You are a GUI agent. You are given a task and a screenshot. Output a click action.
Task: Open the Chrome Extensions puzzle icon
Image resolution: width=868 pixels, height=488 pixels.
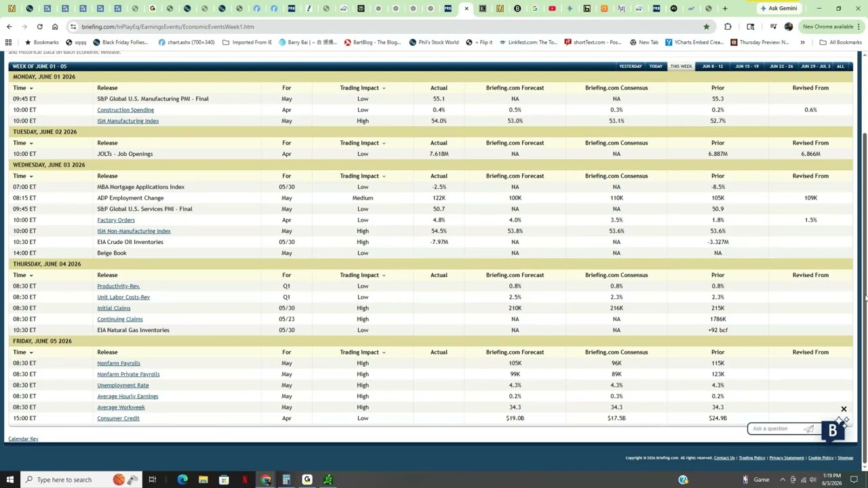[x=728, y=26]
